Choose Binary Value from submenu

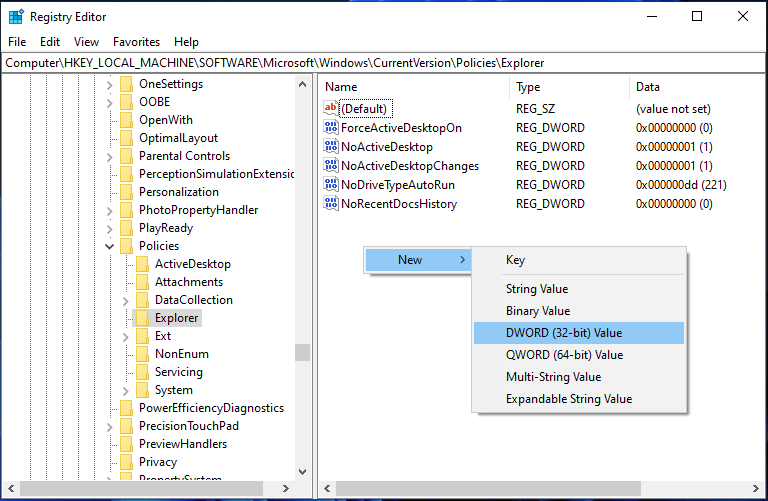tap(579, 311)
